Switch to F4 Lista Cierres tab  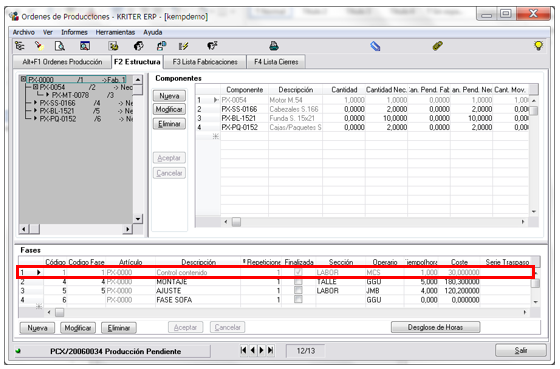tap(276, 62)
